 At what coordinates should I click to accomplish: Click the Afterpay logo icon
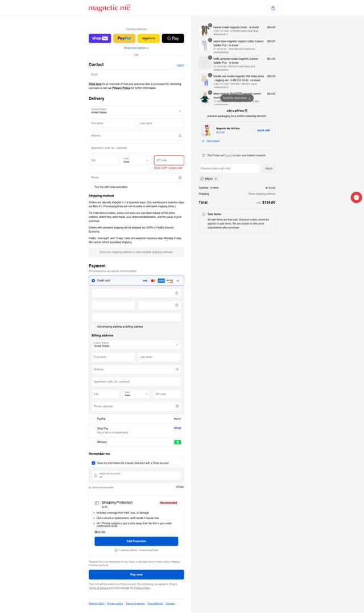(177, 442)
